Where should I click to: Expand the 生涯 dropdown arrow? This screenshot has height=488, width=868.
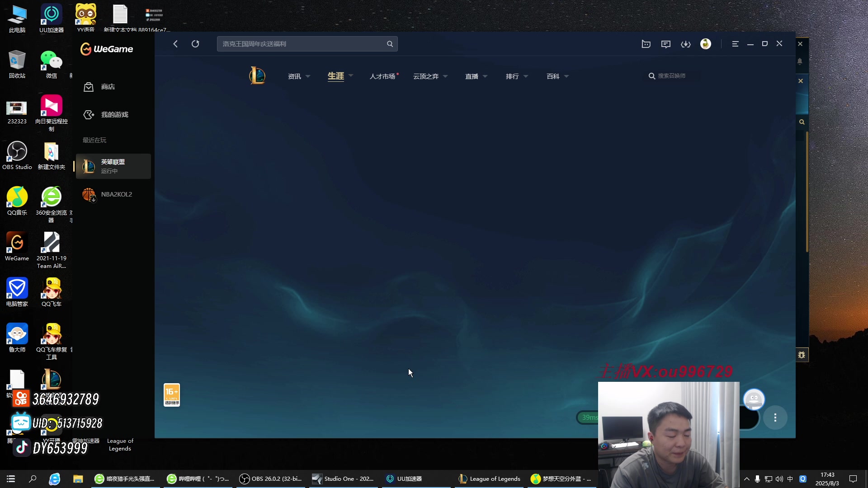[351, 75]
